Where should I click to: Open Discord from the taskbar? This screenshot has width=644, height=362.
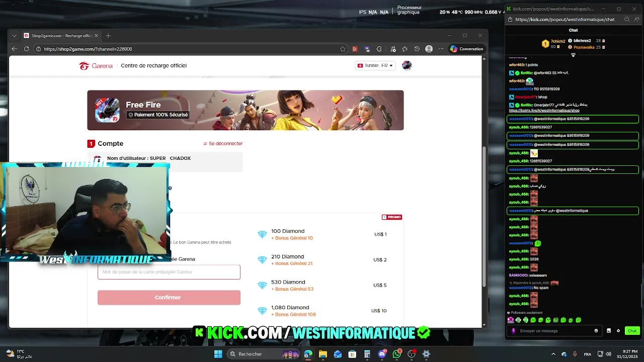(382, 354)
